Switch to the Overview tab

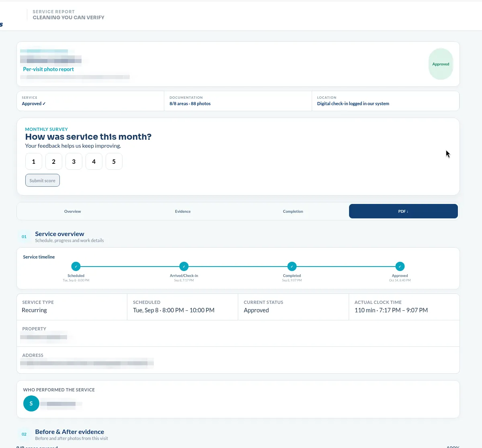click(x=73, y=211)
